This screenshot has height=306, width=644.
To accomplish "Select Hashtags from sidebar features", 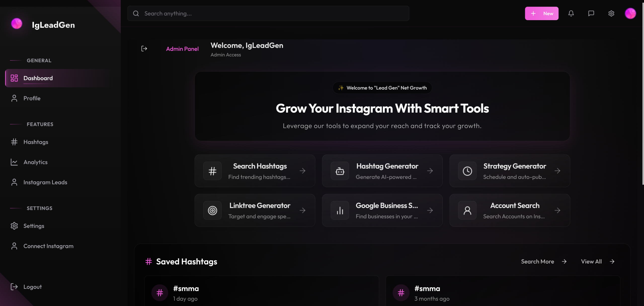I will pyautogui.click(x=36, y=142).
